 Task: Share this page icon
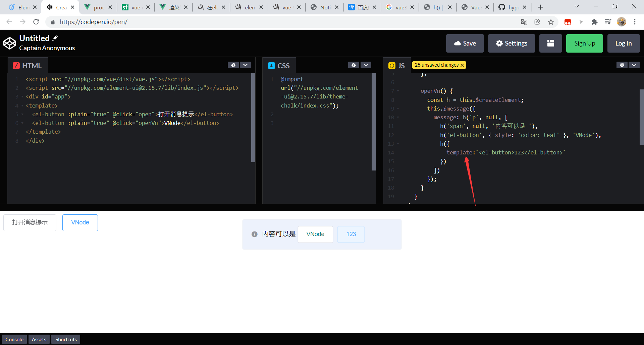point(537,22)
